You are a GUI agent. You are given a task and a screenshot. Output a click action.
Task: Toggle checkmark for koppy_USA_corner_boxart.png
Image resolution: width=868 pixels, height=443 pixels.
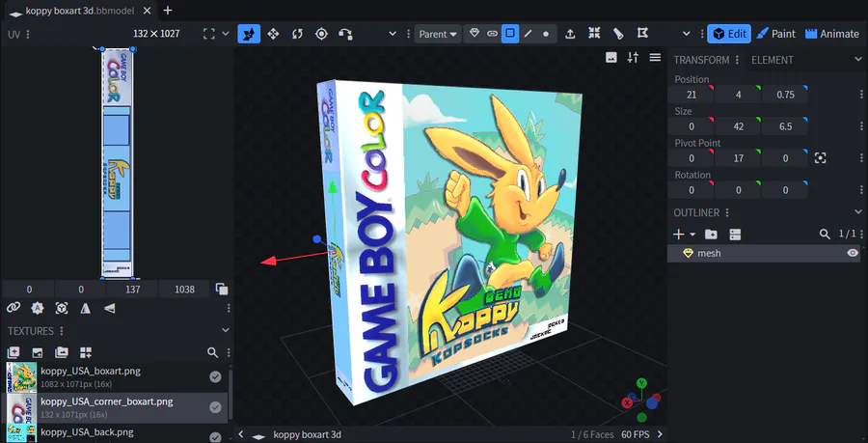[x=215, y=407]
